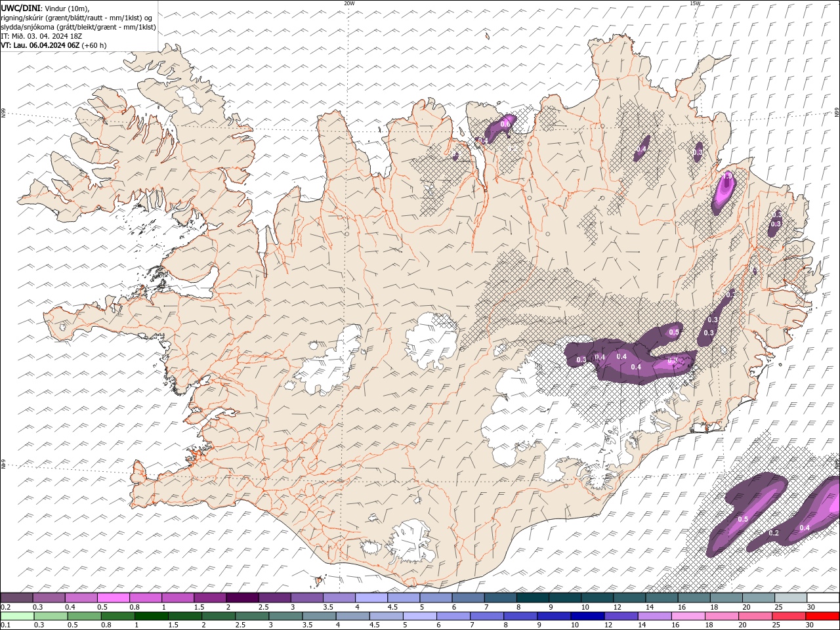Image resolution: width=840 pixels, height=630 pixels.
Task: Click the 'slydda/snjókoma' legend description line
Action: [x=78, y=27]
